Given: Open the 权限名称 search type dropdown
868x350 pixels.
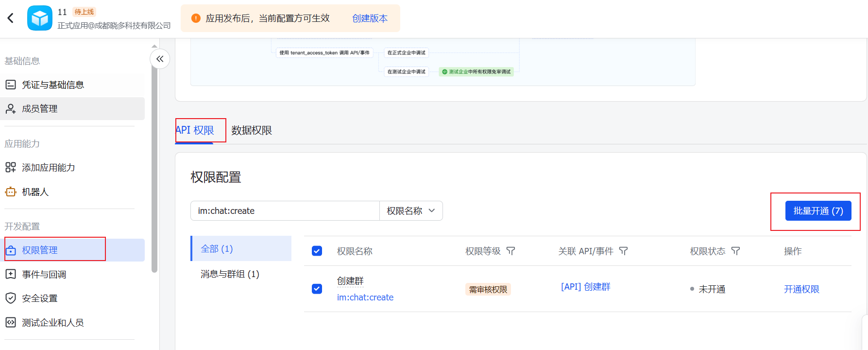Looking at the screenshot, I should point(411,211).
